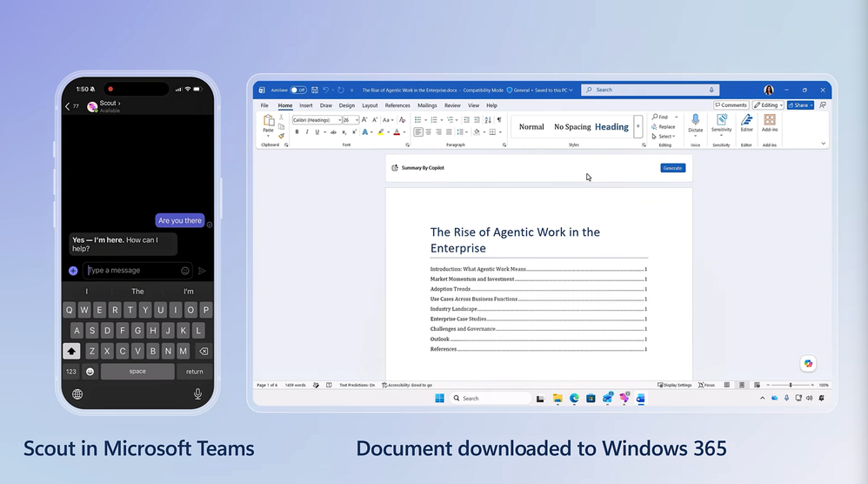
Task: Click the Comments button
Action: tap(731, 105)
